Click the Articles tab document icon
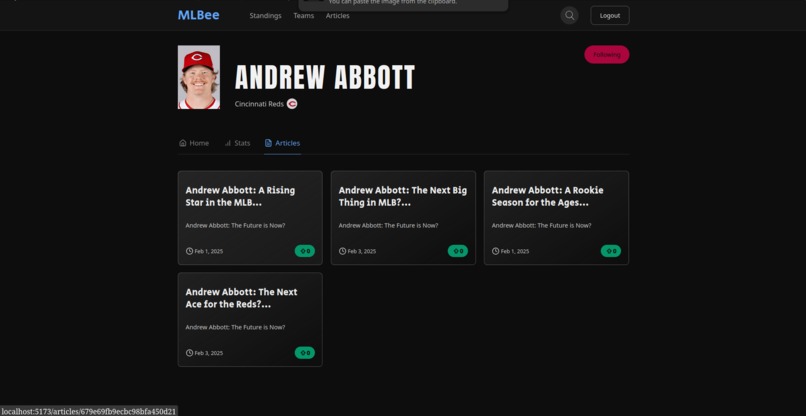The image size is (806, 416). (268, 143)
